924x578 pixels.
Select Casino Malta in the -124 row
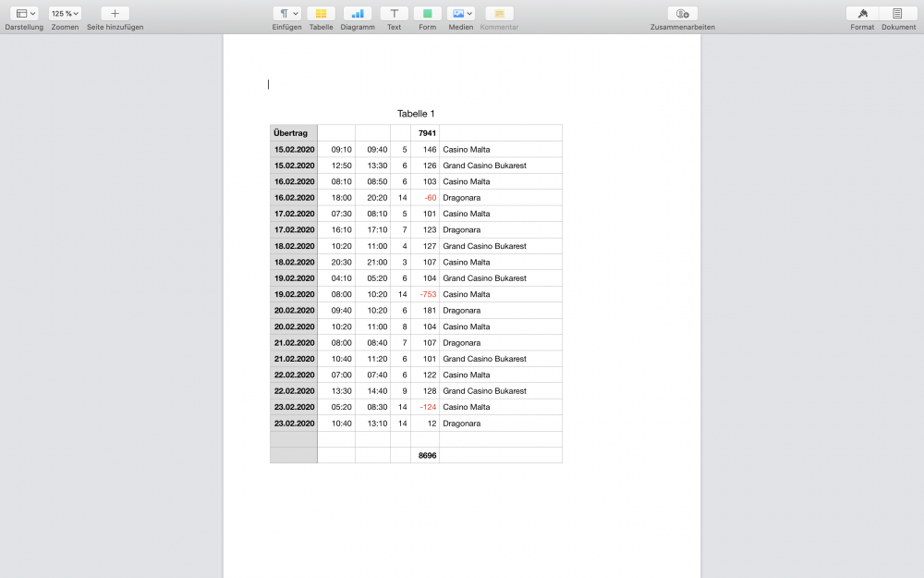(x=466, y=407)
